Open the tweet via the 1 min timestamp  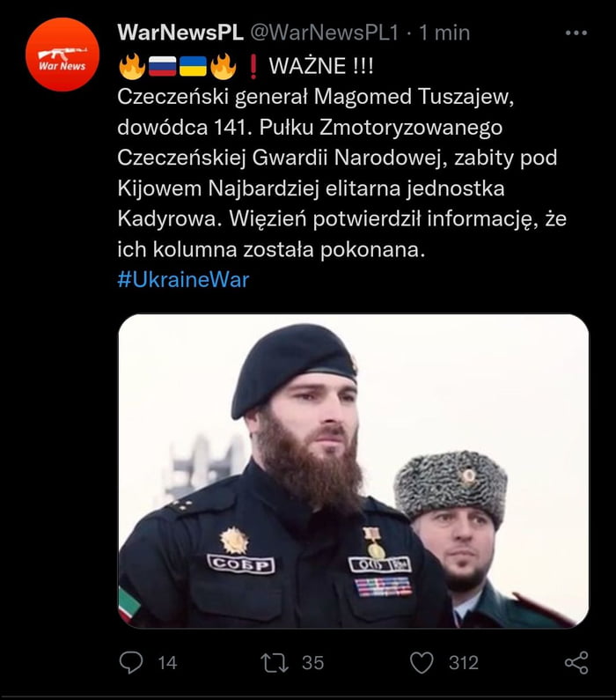(444, 33)
